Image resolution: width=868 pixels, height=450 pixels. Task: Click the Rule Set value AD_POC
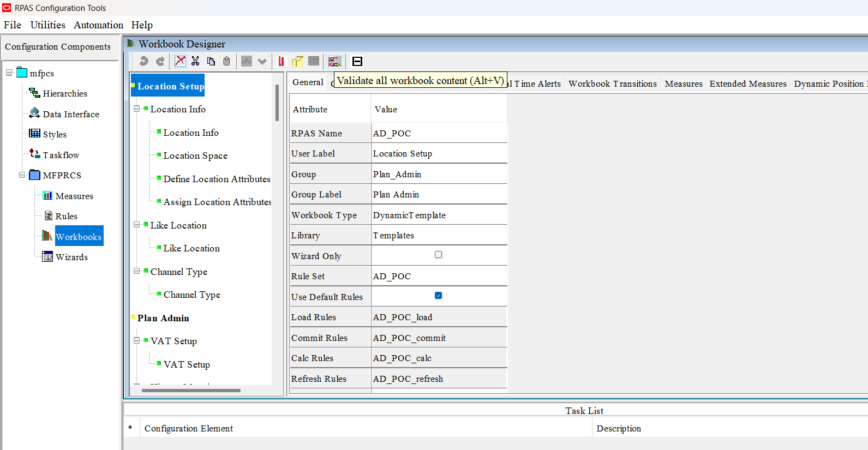(439, 276)
